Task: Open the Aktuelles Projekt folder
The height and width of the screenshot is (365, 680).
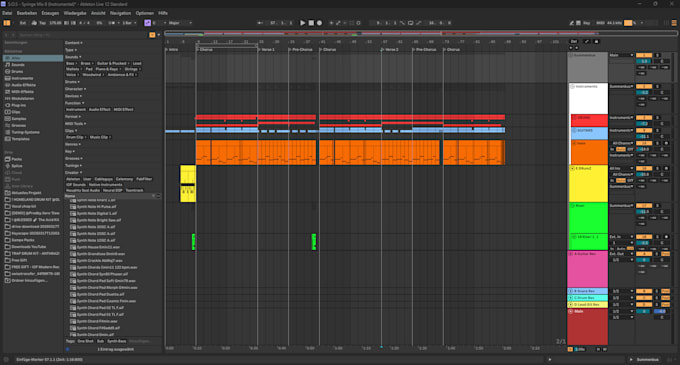Action: [x=26, y=193]
